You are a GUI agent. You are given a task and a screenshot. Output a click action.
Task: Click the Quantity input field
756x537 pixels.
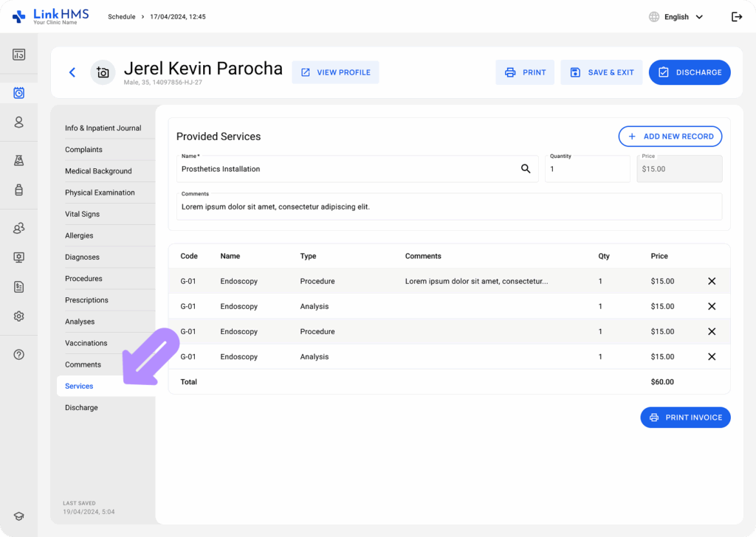click(x=587, y=169)
